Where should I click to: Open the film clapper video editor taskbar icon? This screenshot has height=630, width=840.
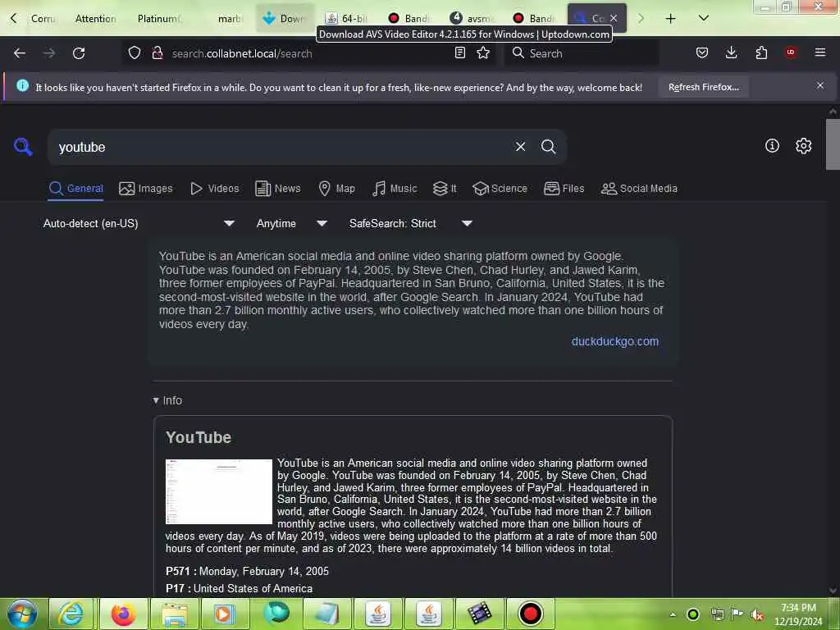(x=479, y=614)
